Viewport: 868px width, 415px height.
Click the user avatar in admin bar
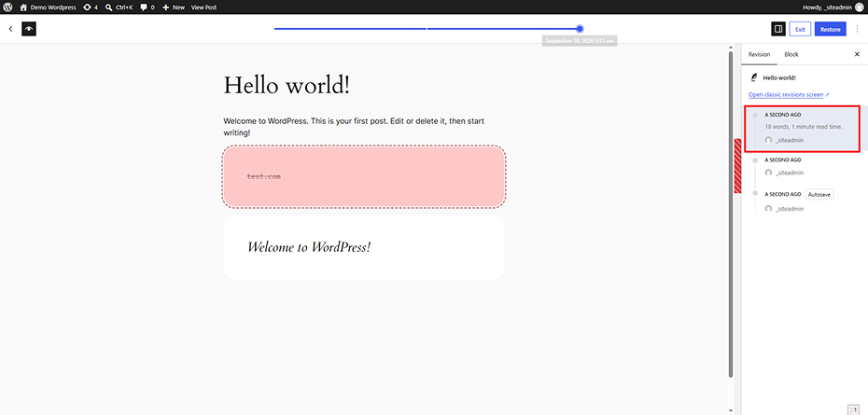click(859, 7)
